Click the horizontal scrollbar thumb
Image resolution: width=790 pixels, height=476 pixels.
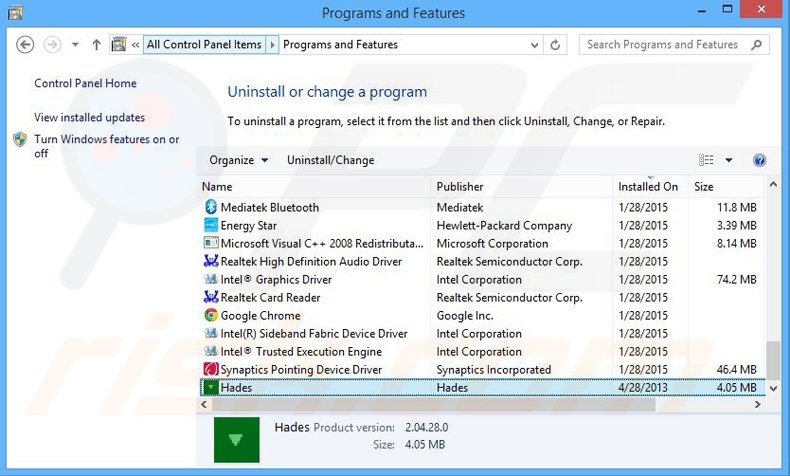[x=433, y=404]
